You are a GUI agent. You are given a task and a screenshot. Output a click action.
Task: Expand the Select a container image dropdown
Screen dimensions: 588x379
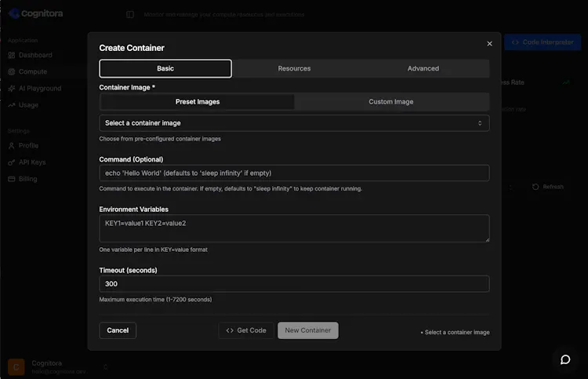294,123
